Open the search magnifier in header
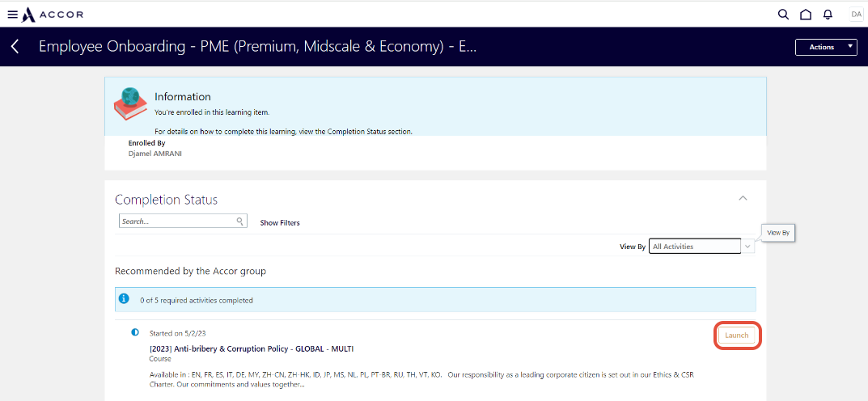The height and width of the screenshot is (401, 868). (783, 15)
